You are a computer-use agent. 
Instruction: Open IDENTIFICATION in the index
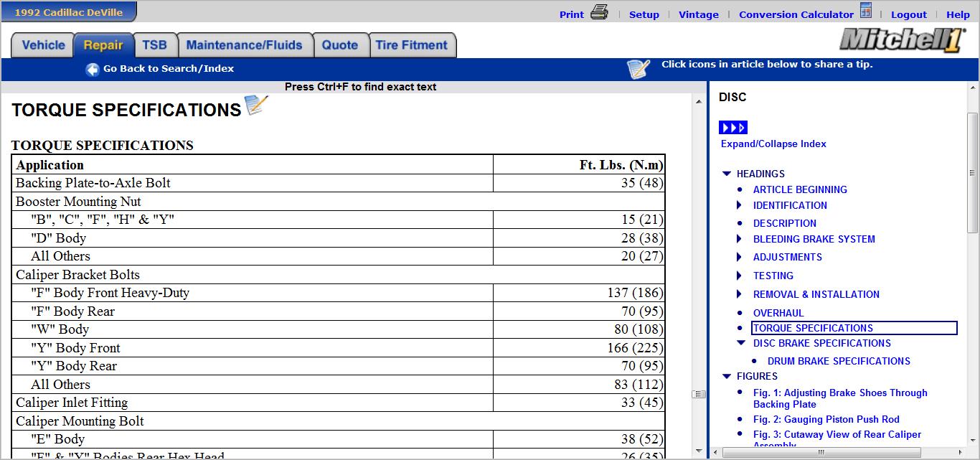coord(790,205)
